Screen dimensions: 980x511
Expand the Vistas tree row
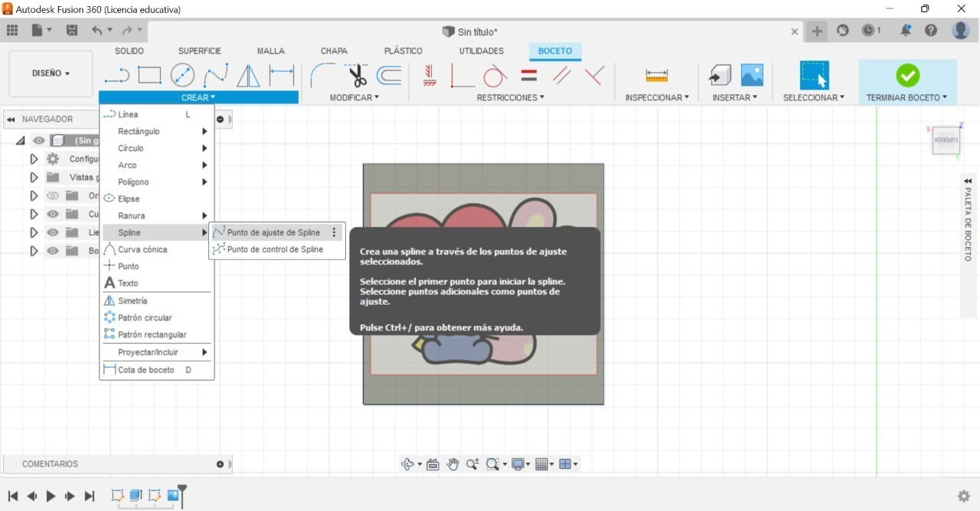point(34,177)
